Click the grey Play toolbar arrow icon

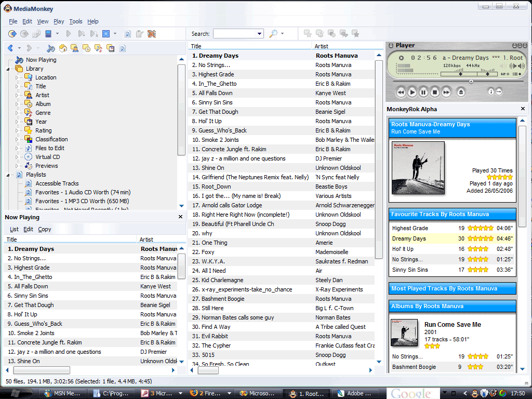pos(69,34)
